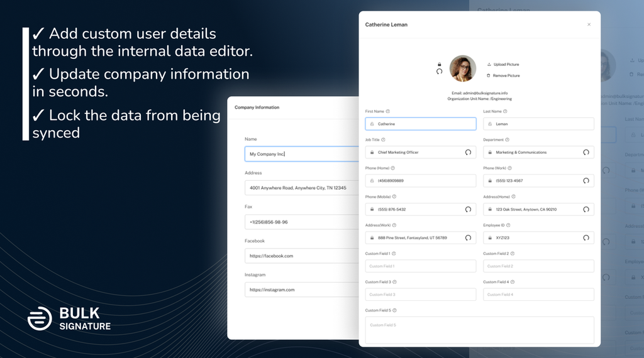Click Catherine Leman's profile photo
Image resolution: width=644 pixels, height=358 pixels.
(463, 68)
